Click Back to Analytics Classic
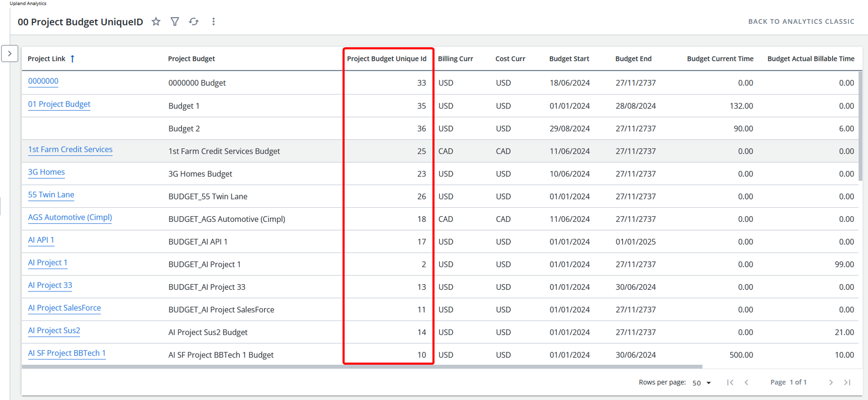Screen dimensions: 868x400 pos(801,22)
